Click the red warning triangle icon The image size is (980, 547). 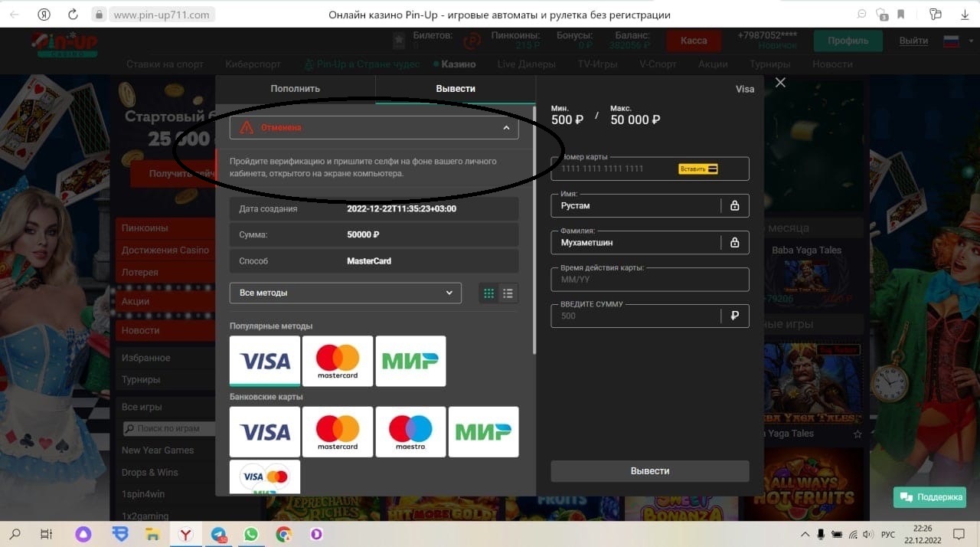246,127
